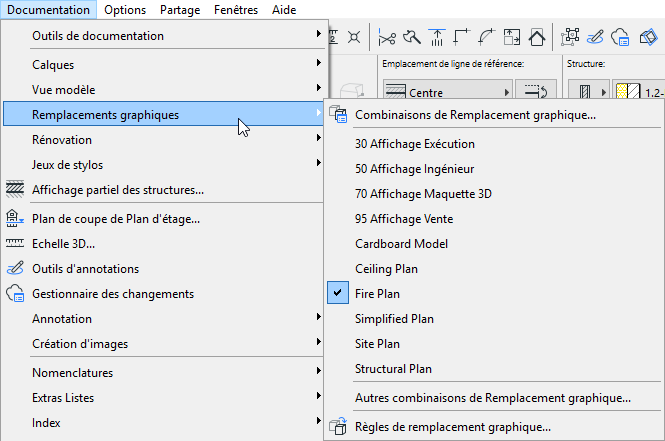Uncheck the Fire Plan checkmark
The image size is (665, 441).
338,293
